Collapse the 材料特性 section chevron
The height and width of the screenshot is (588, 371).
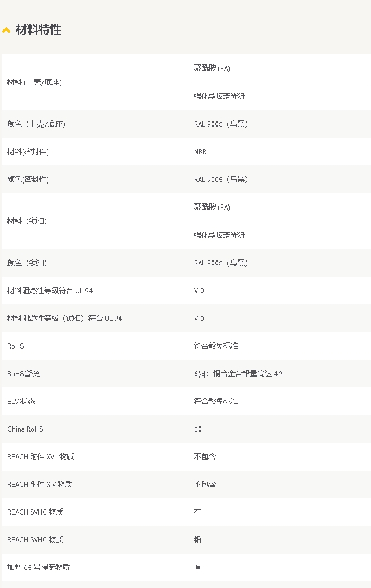pyautogui.click(x=6, y=30)
